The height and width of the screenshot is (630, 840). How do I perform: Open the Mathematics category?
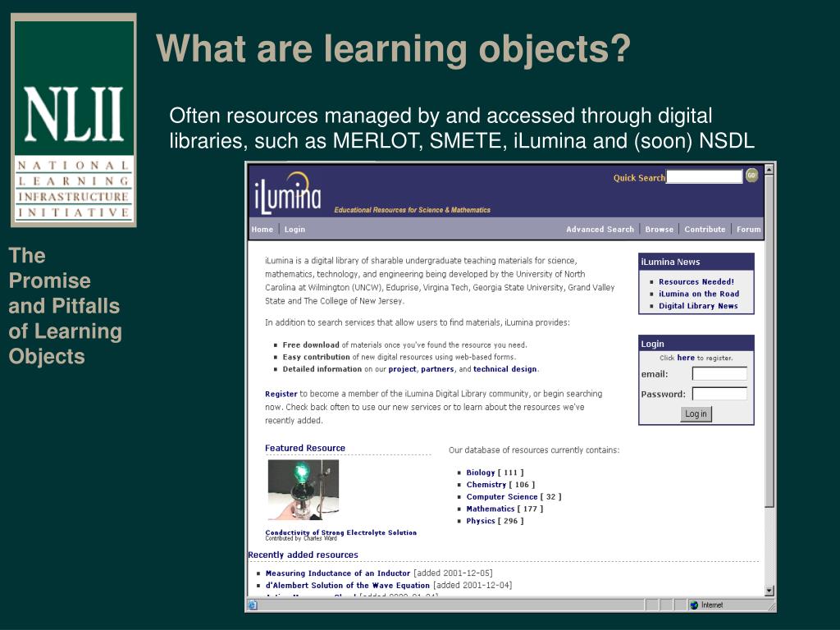click(x=491, y=509)
